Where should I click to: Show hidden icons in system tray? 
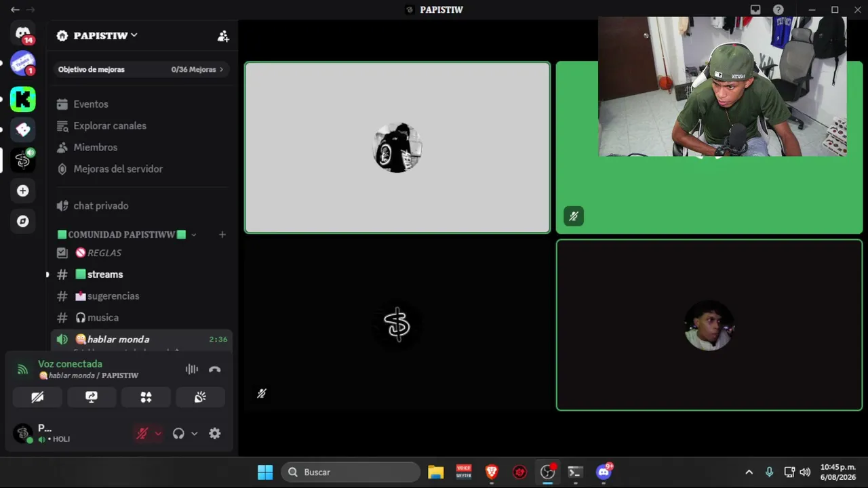pos(749,472)
